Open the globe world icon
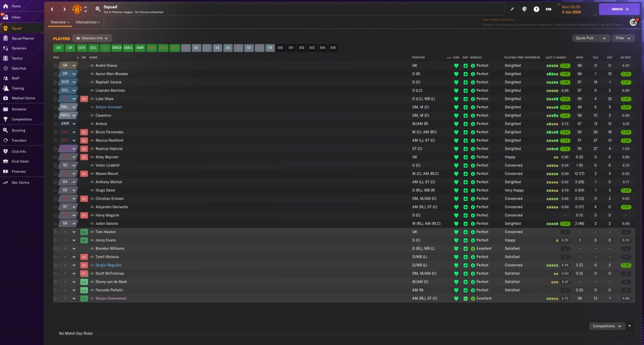Screen dimensions: 644x345 [524, 9]
